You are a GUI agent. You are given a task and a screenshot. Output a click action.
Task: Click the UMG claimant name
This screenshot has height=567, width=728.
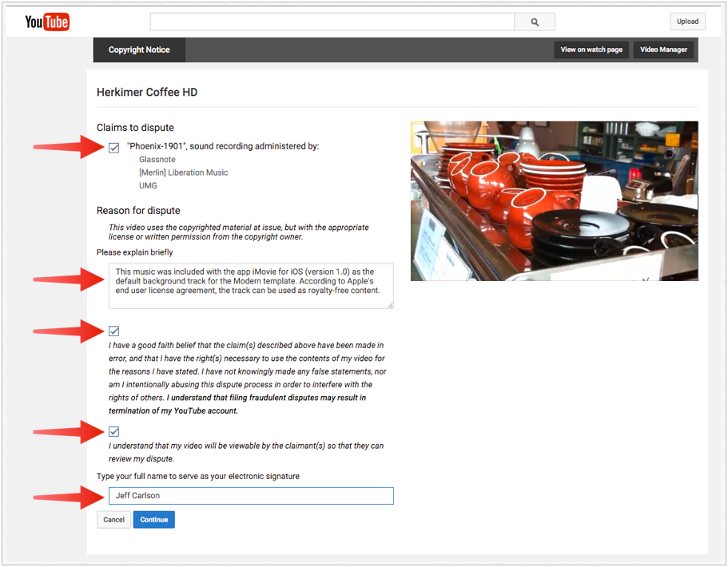[x=148, y=185]
